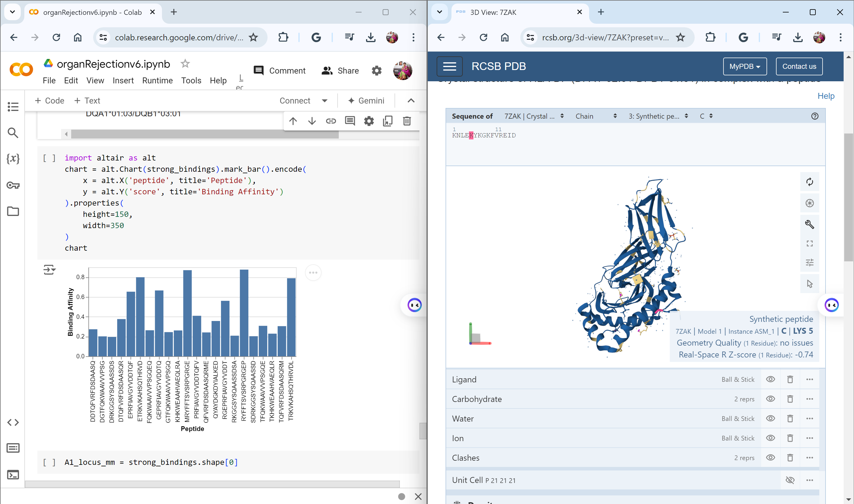Open the RCSB PDB hamburger menu

coord(449,66)
